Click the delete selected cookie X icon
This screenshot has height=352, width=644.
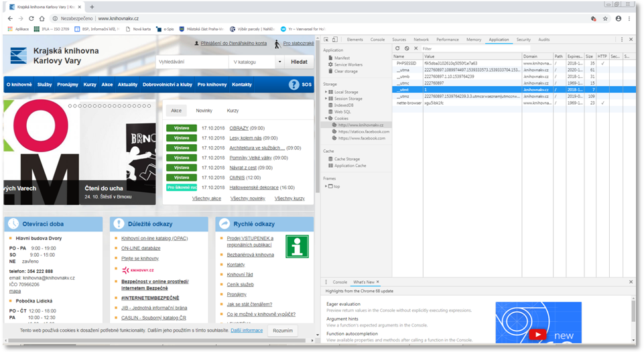click(x=415, y=48)
